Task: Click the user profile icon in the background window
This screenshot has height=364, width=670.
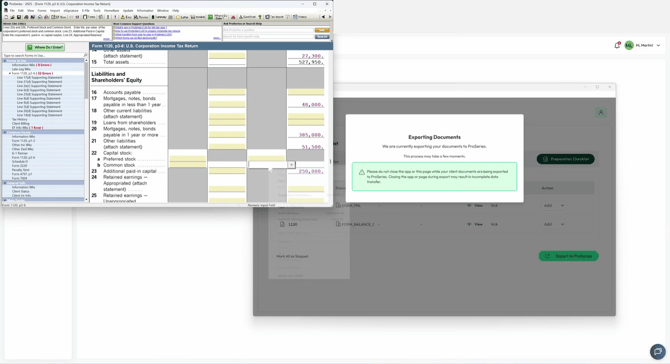Action: point(601,113)
